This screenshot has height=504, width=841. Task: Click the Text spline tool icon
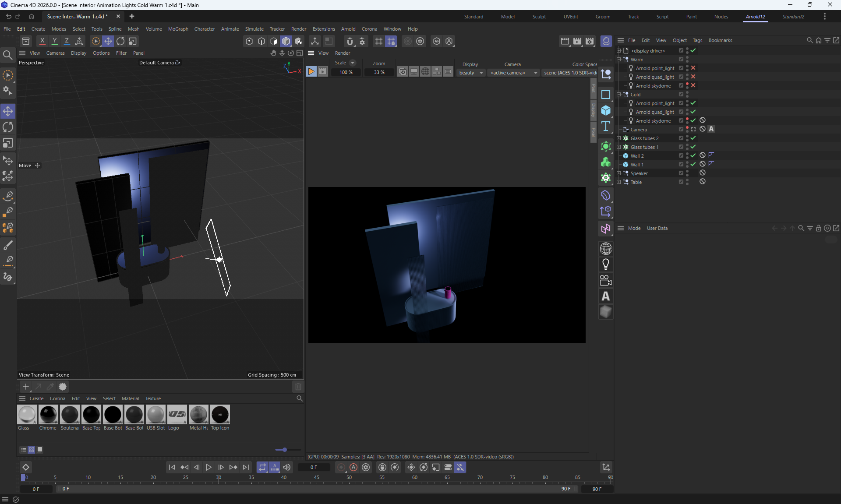pos(606,126)
